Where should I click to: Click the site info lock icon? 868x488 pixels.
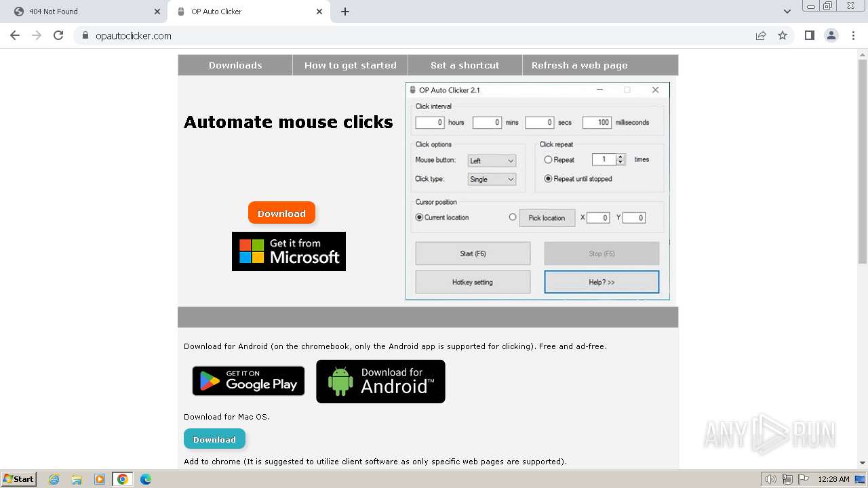coord(85,35)
